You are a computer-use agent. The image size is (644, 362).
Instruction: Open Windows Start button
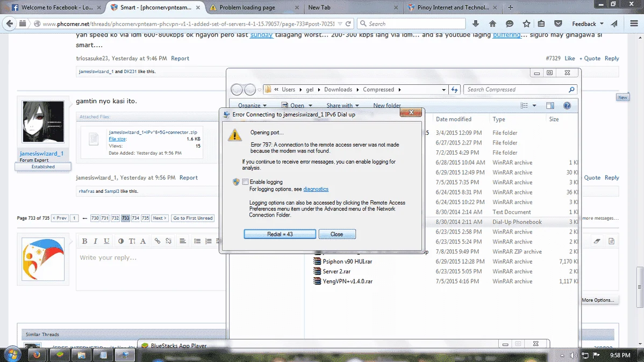tap(12, 354)
